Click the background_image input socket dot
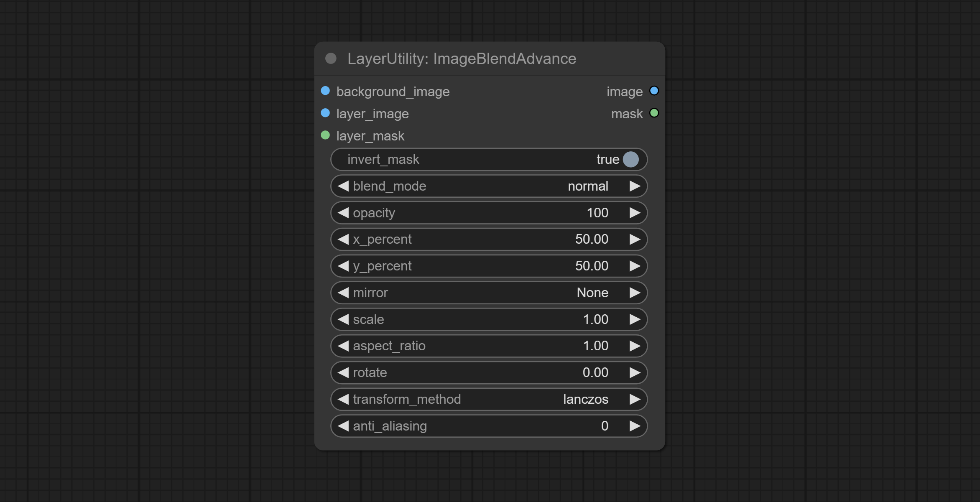Viewport: 980px width, 502px height. tap(325, 91)
